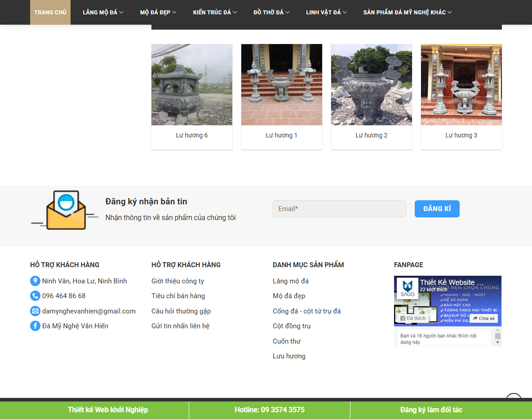Click the newsletter envelope illustration
This screenshot has height=419, width=532.
[64, 209]
